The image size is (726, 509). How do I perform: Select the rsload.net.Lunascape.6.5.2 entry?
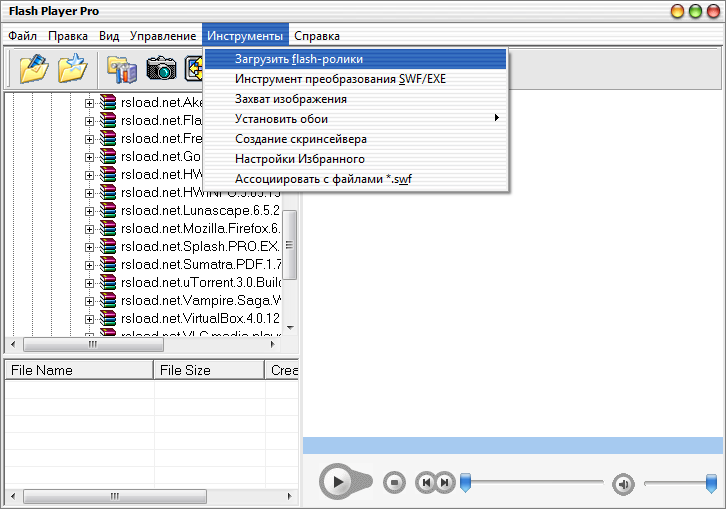click(200, 211)
